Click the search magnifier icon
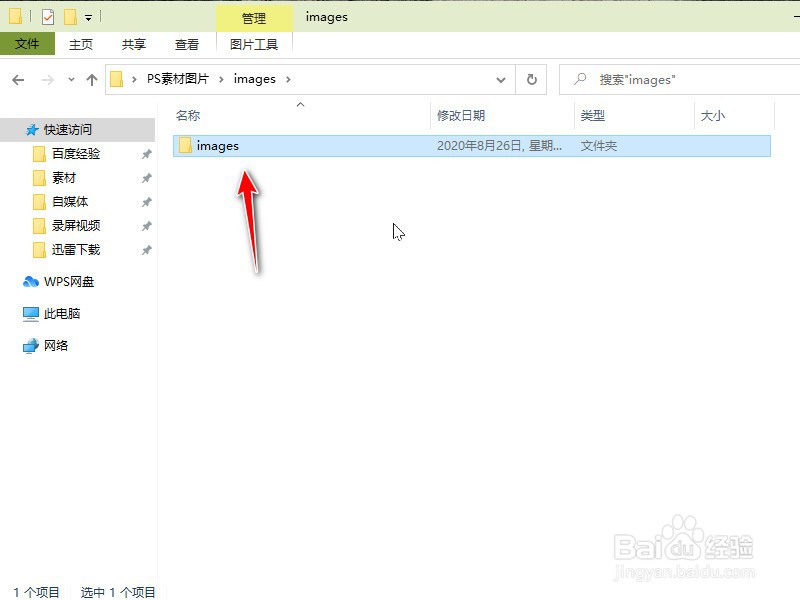Screen dimensions: 800x600 [580, 79]
